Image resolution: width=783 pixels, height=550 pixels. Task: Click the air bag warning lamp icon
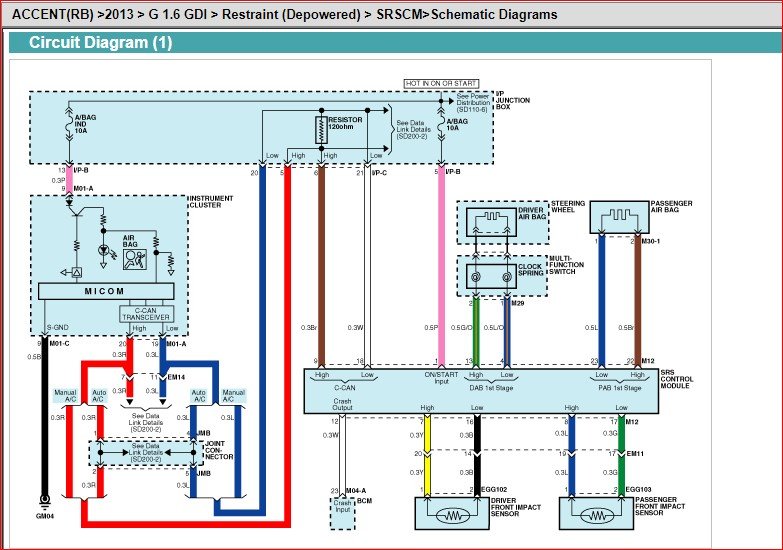135,259
